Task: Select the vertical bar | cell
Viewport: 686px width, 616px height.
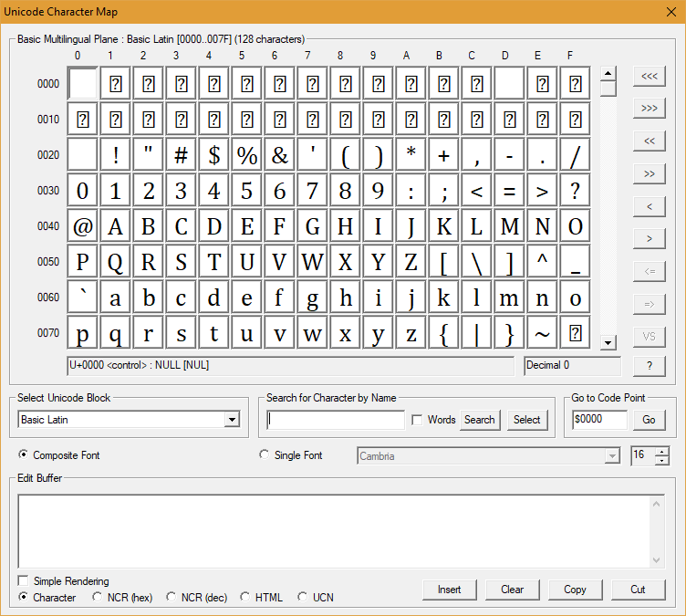Action: 476,333
